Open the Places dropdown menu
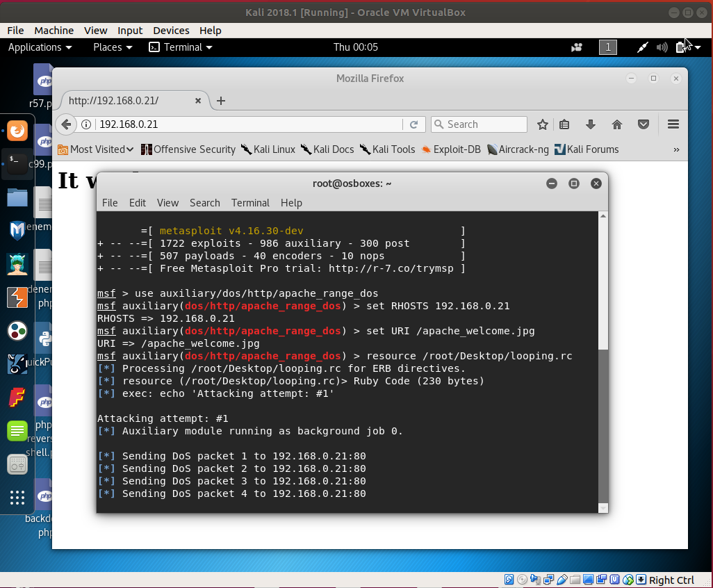 point(113,47)
